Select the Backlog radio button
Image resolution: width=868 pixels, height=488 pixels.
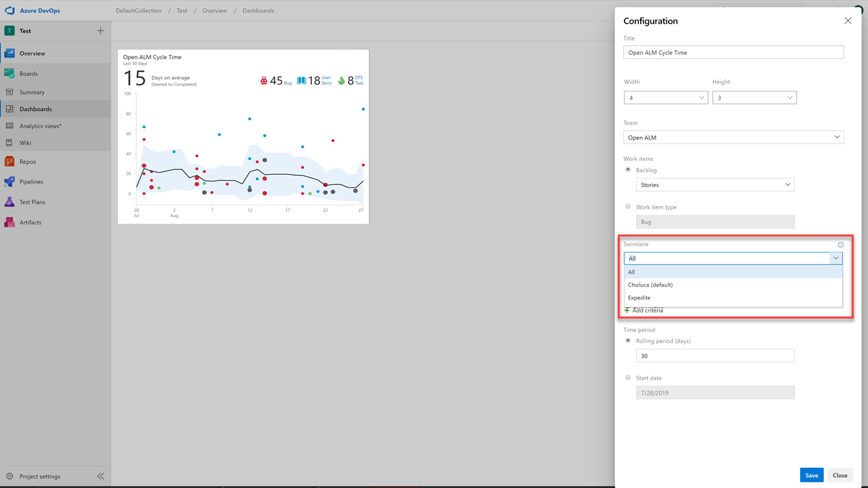coord(628,169)
